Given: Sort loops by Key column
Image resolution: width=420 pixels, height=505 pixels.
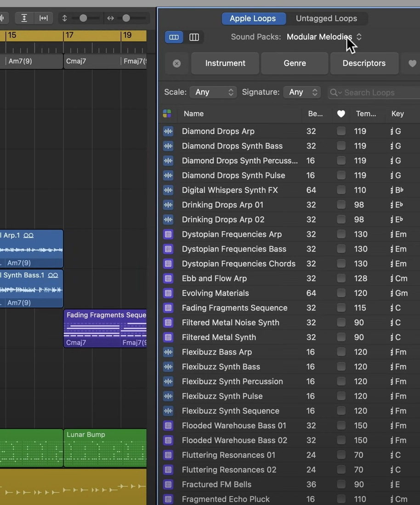Looking at the screenshot, I should (x=397, y=114).
